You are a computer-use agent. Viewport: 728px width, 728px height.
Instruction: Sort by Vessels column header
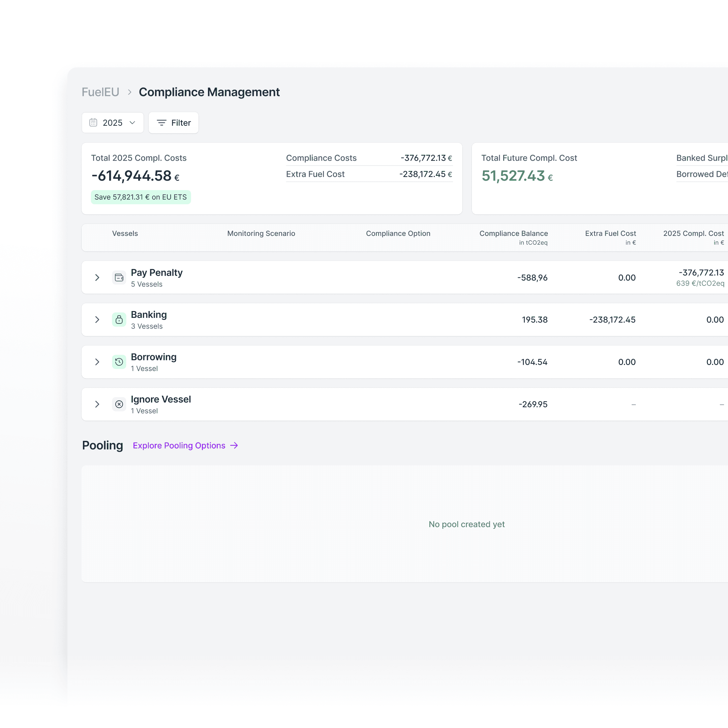(x=125, y=233)
